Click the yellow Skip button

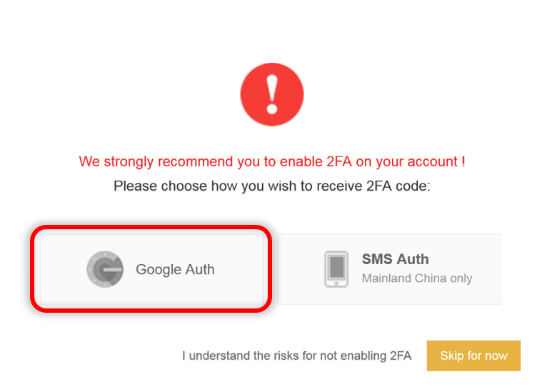click(473, 356)
